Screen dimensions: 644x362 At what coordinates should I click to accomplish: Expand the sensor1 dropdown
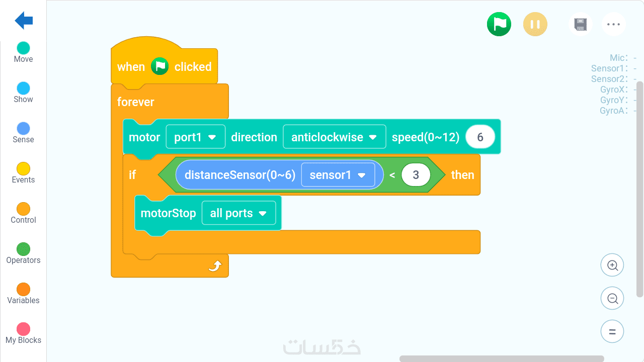coord(338,175)
